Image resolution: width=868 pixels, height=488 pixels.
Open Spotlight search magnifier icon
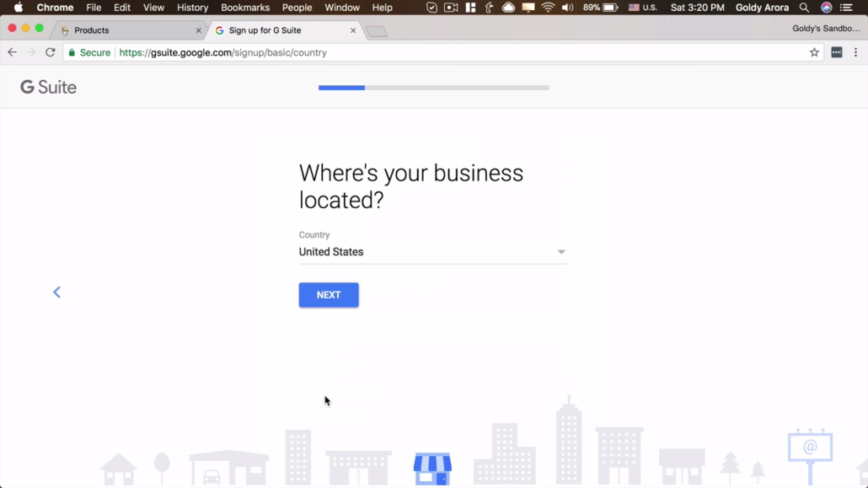804,8
